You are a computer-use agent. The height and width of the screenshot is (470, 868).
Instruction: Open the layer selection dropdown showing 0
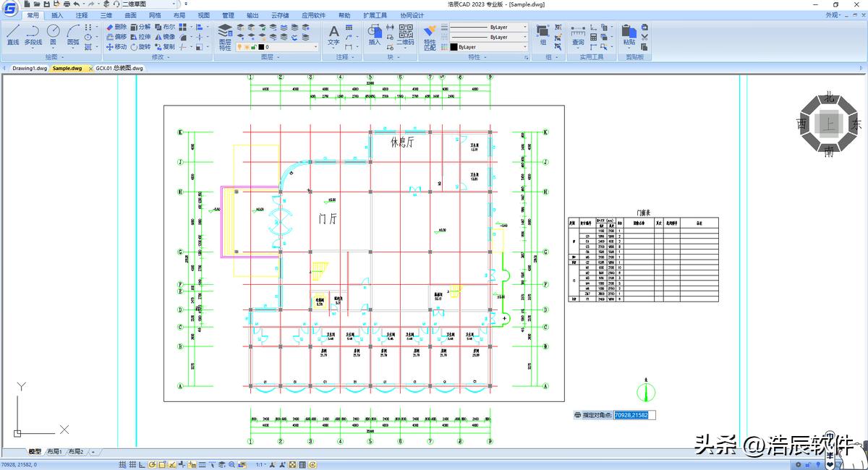277,47
